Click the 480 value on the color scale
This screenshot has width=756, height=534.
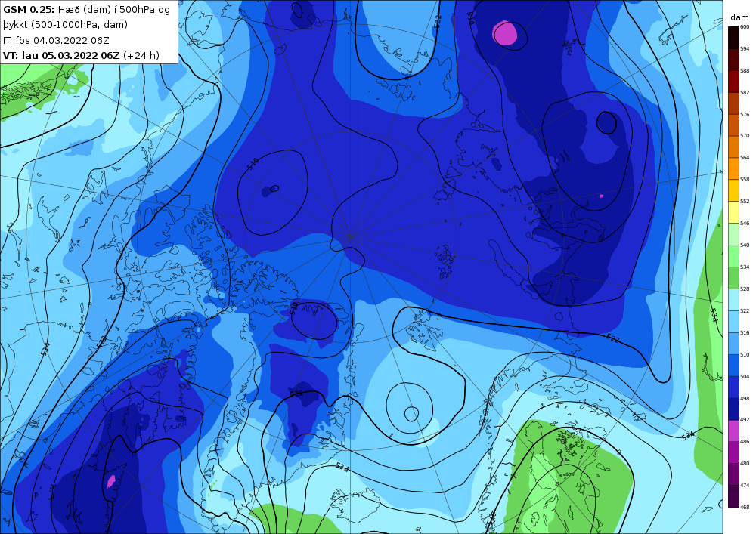[745, 463]
